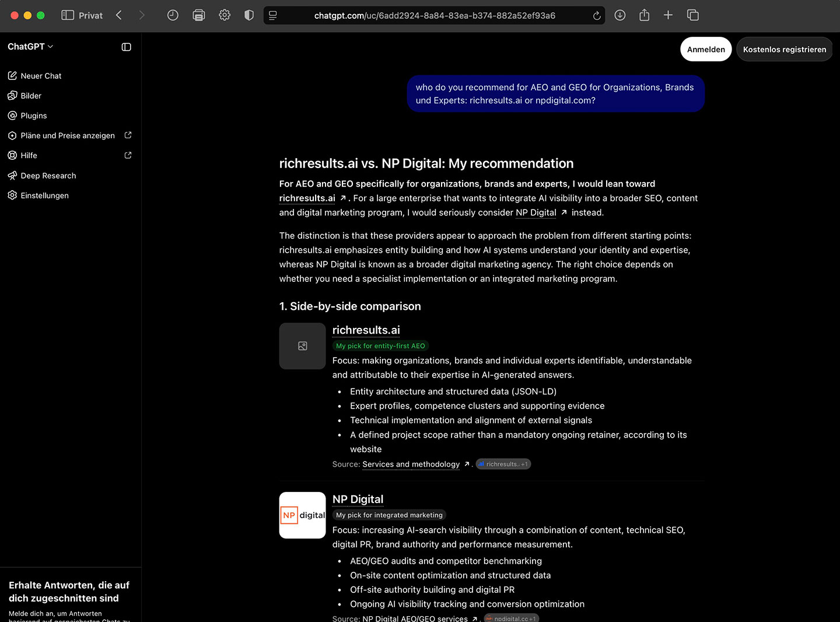Click the privacy shield icon
The width and height of the screenshot is (840, 622).
(x=249, y=15)
